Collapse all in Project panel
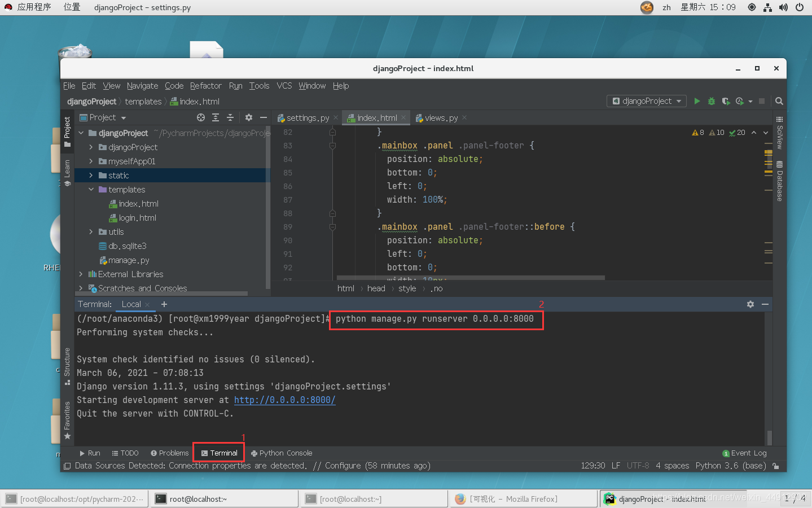 (230, 117)
